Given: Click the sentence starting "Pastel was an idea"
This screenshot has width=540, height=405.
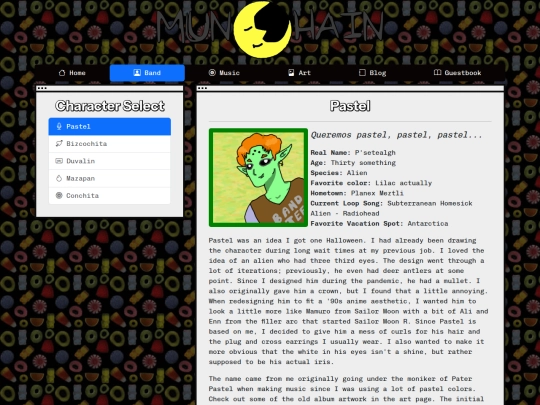Looking at the screenshot, I should pos(287,240).
